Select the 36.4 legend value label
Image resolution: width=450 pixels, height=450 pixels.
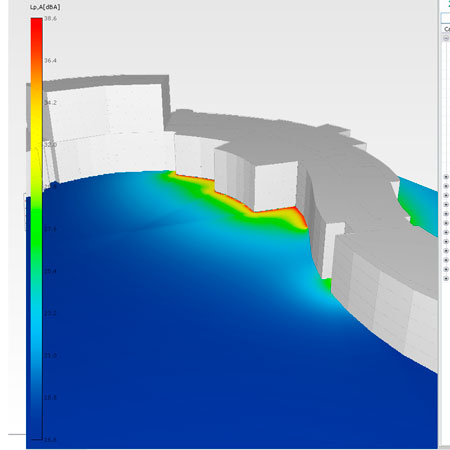(x=50, y=60)
